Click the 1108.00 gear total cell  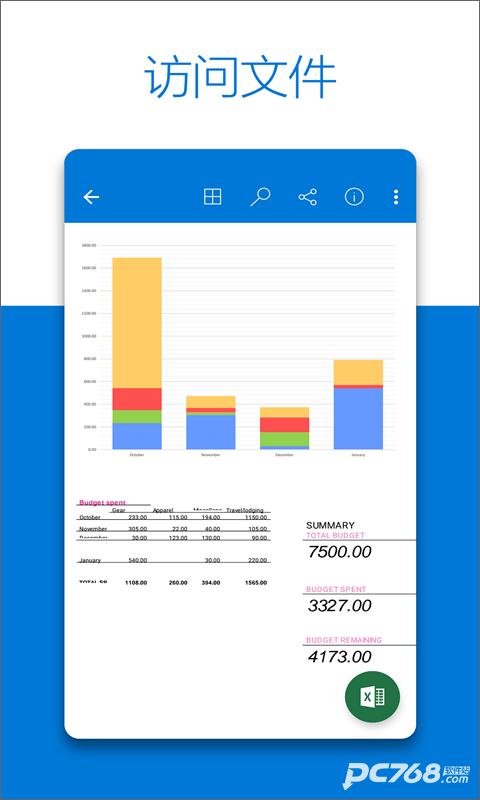tap(136, 583)
